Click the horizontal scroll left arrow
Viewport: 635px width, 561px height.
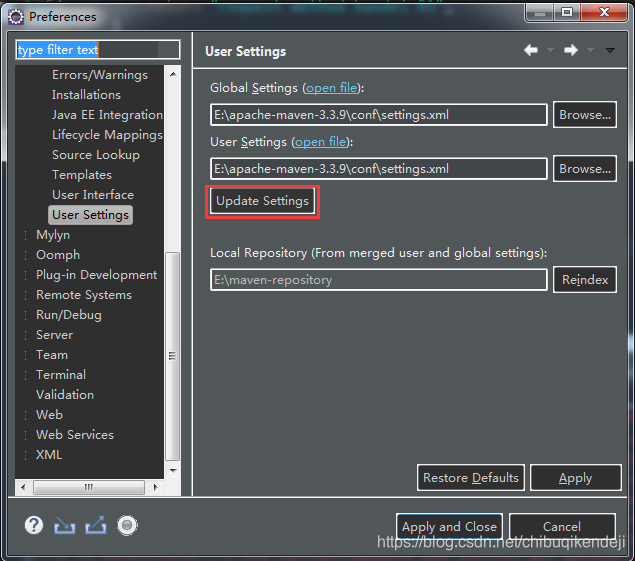click(x=23, y=487)
